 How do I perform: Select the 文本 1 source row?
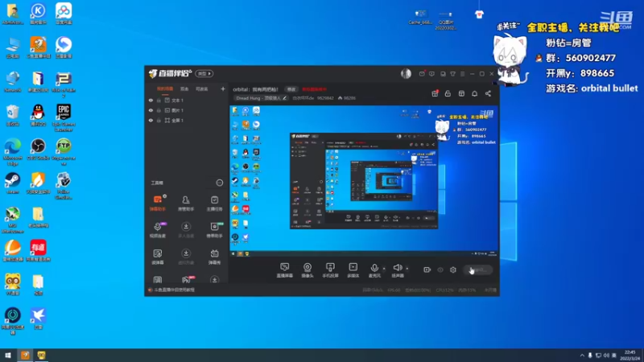[186, 100]
